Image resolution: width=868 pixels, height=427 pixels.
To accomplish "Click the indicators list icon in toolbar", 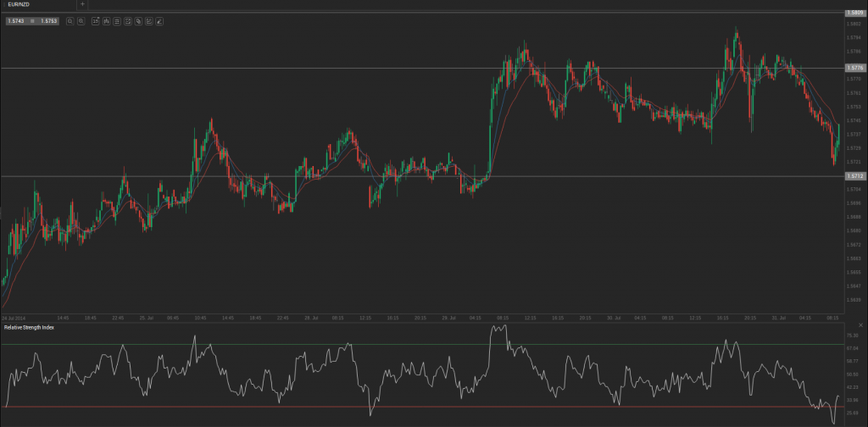I will click(x=116, y=20).
